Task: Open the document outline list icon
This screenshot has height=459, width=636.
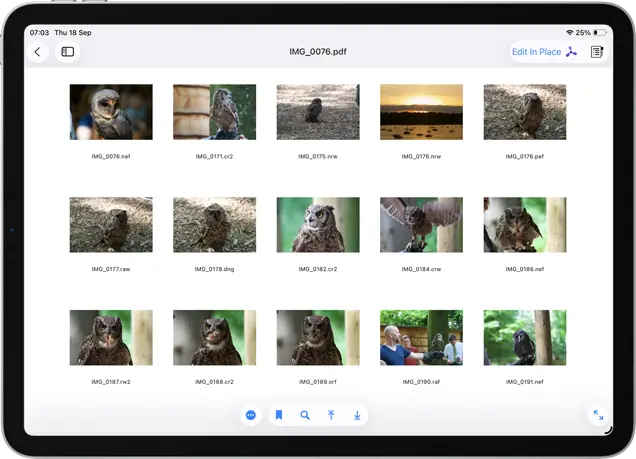Action: tap(597, 52)
